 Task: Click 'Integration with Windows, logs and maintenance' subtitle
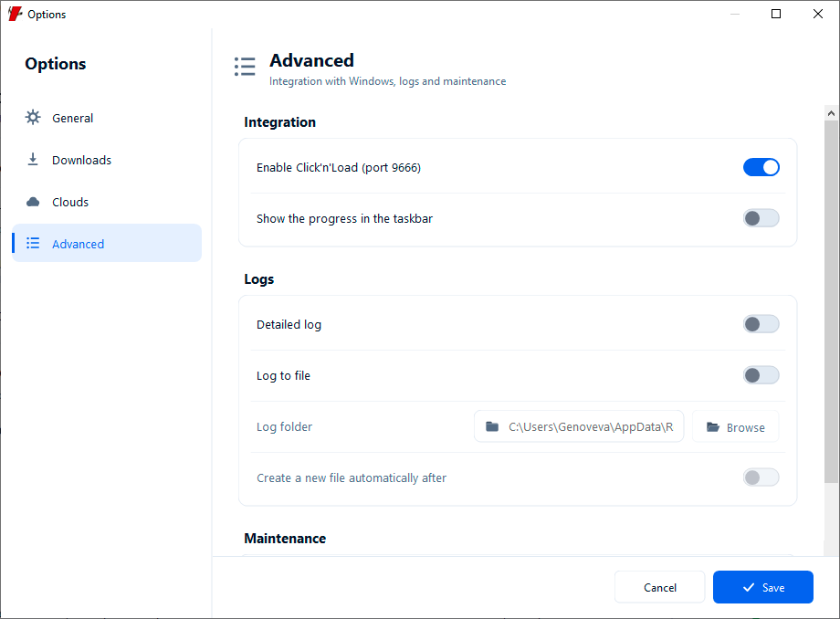[387, 81]
